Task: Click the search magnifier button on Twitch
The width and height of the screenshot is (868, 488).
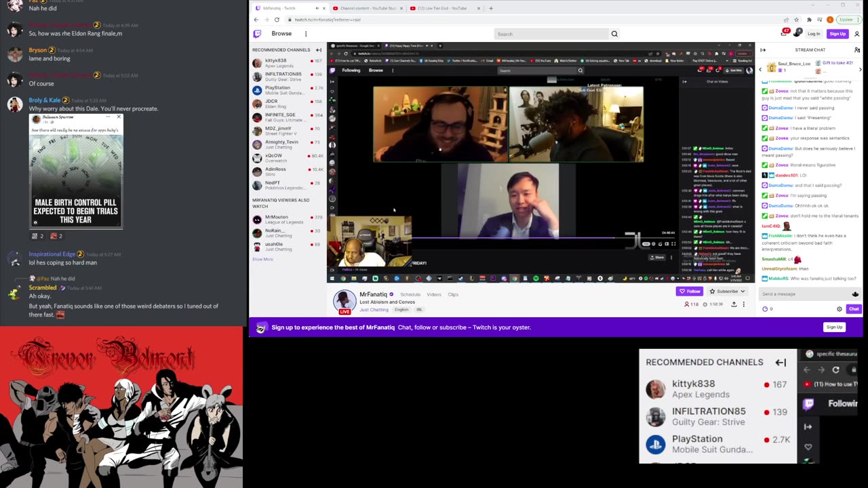Action: point(614,34)
